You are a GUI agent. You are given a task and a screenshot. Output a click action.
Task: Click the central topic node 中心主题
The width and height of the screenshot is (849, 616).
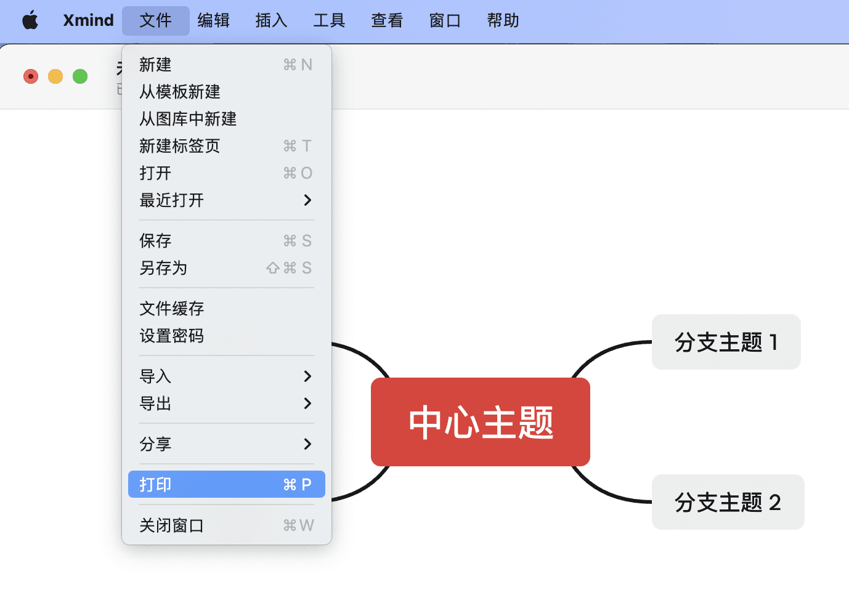pos(480,421)
